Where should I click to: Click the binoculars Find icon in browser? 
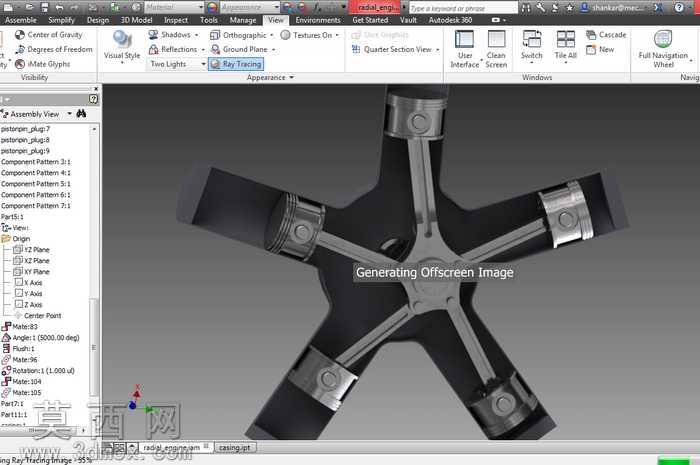81,114
